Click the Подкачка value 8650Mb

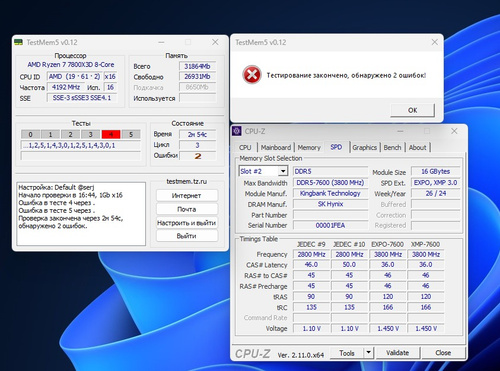pyautogui.click(x=197, y=87)
